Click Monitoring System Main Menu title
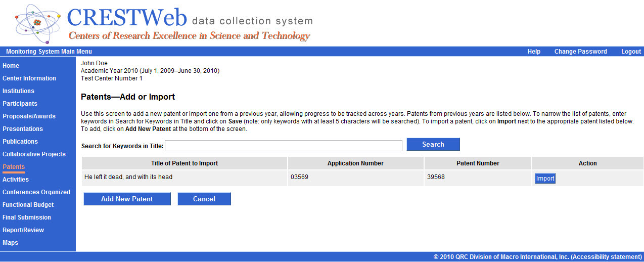Screen dimensions: 644x262 (49, 52)
